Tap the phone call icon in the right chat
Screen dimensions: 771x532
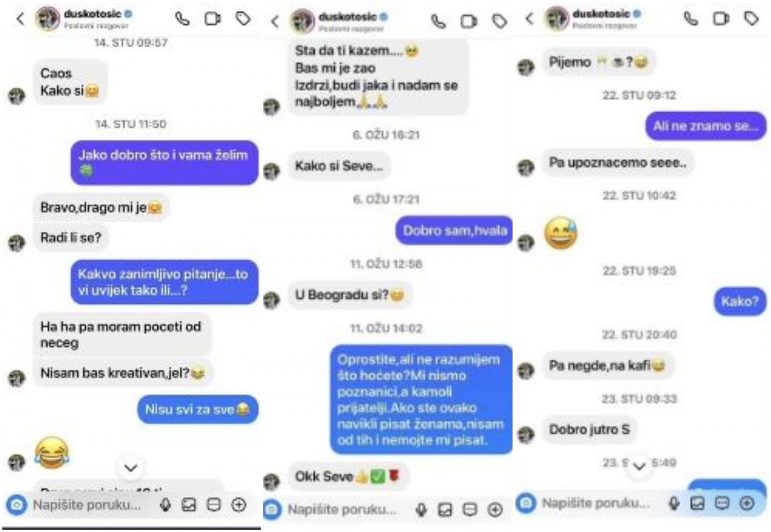coord(691,18)
